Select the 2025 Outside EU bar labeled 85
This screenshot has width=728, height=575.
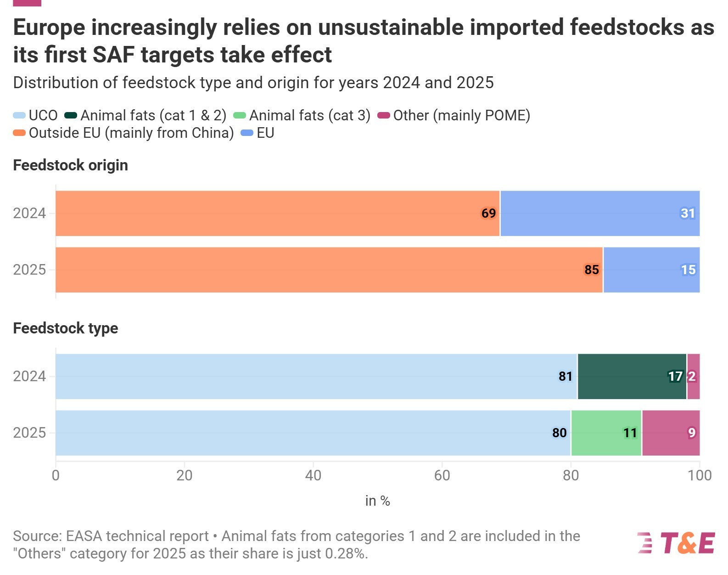[x=329, y=270]
